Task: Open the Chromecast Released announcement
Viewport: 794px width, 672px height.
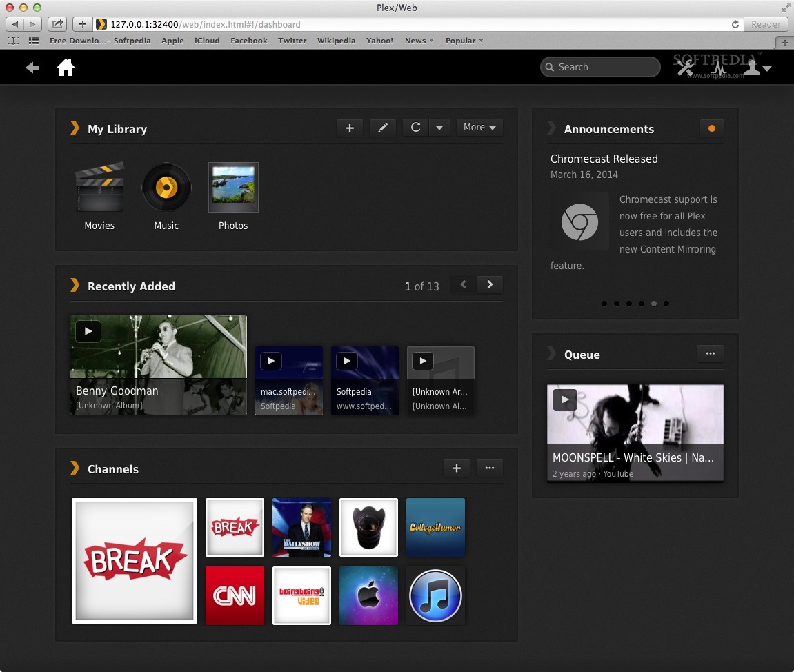Action: [604, 159]
